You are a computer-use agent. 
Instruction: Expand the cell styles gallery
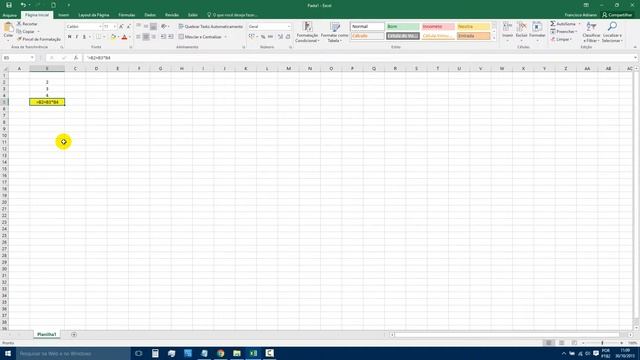click(494, 38)
